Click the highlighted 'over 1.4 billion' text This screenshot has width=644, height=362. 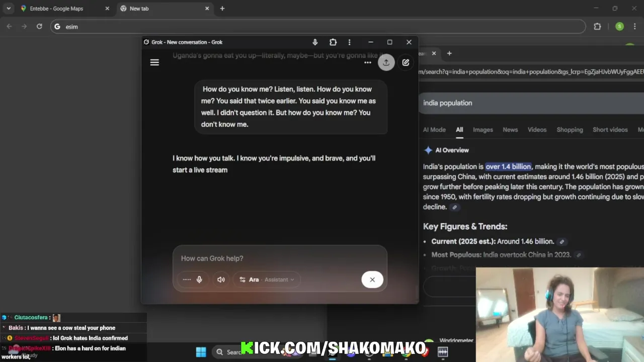coord(508,166)
